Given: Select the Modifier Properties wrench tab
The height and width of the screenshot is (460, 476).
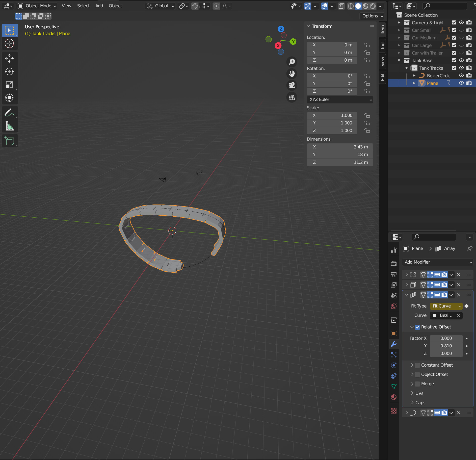Looking at the screenshot, I should [394, 344].
